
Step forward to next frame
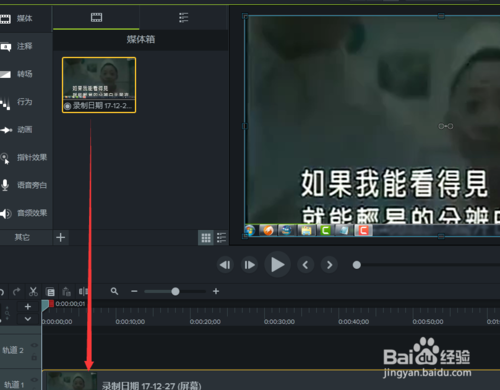click(x=249, y=265)
